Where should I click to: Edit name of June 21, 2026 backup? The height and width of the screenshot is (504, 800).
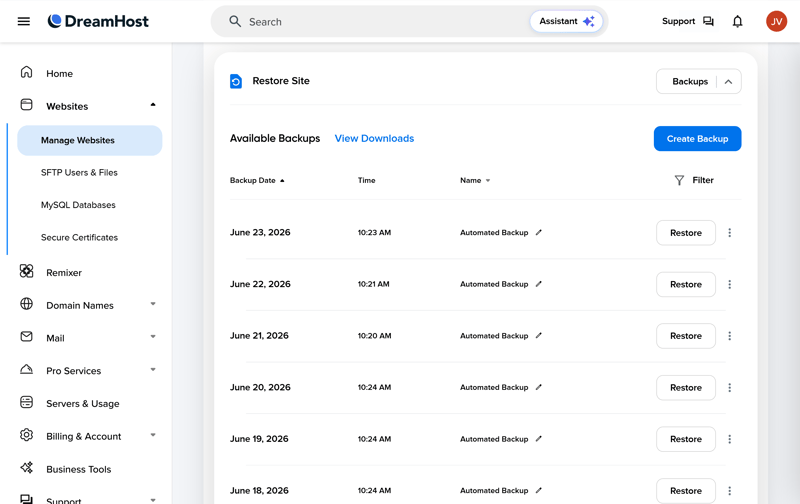[x=538, y=336]
